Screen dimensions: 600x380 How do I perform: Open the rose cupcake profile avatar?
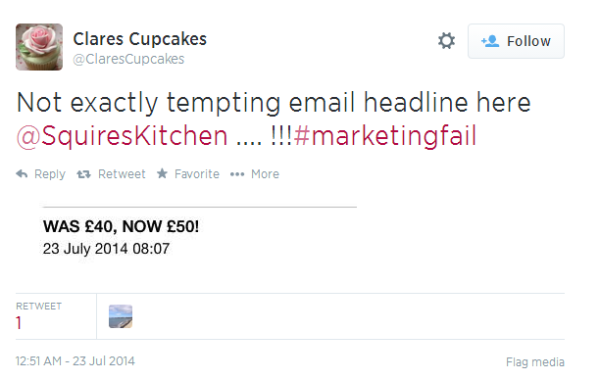point(39,47)
